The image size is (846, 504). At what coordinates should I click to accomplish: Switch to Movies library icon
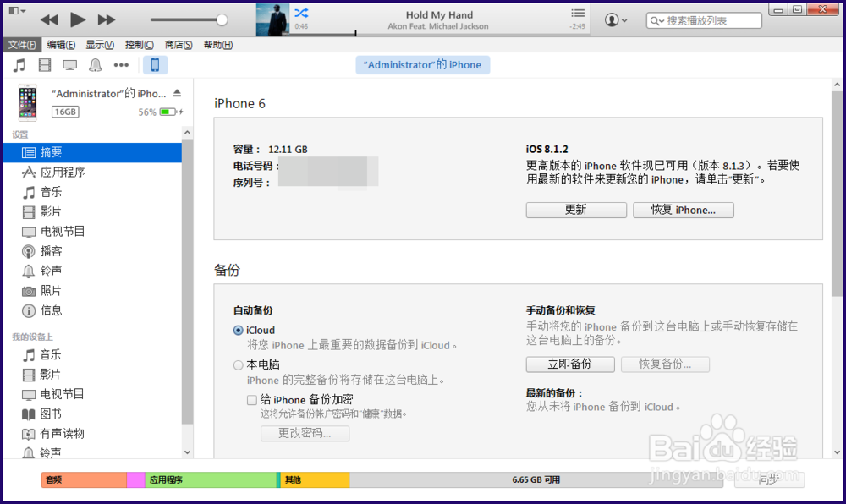(45, 65)
